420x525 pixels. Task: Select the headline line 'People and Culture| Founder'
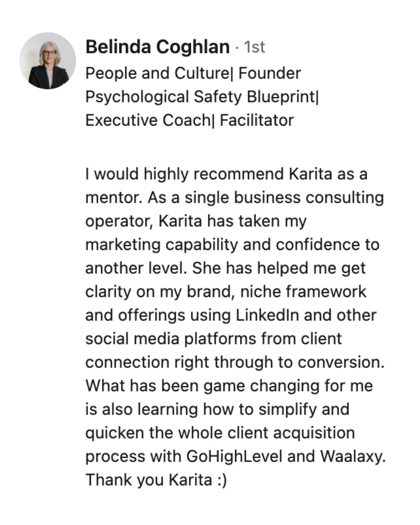[x=193, y=73]
